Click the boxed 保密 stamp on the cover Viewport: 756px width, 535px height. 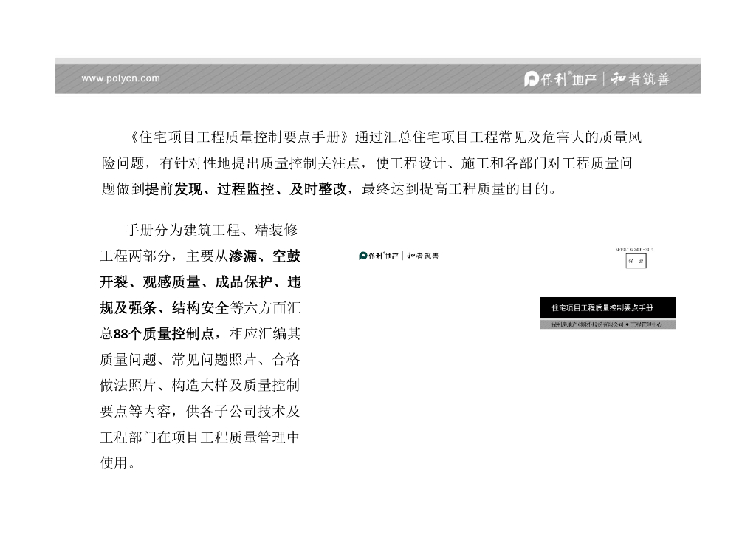(x=636, y=261)
